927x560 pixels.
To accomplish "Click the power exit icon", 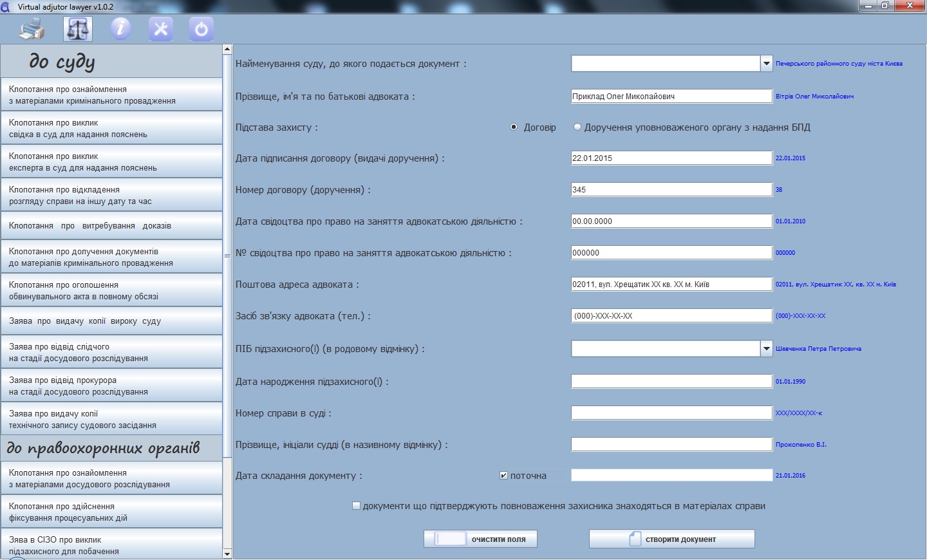I will (201, 29).
